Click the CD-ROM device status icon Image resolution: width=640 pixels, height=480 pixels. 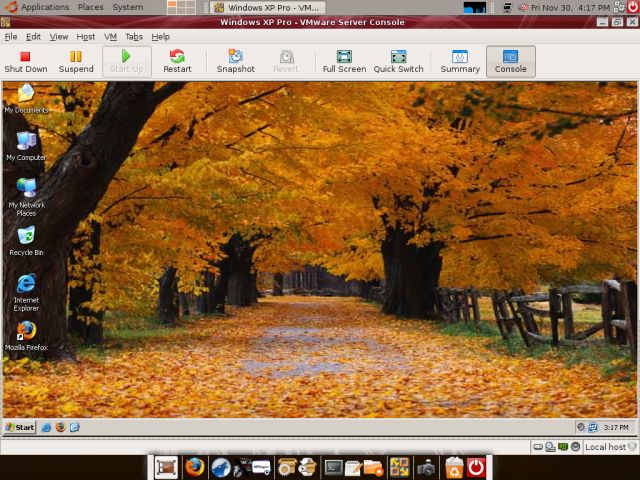551,447
